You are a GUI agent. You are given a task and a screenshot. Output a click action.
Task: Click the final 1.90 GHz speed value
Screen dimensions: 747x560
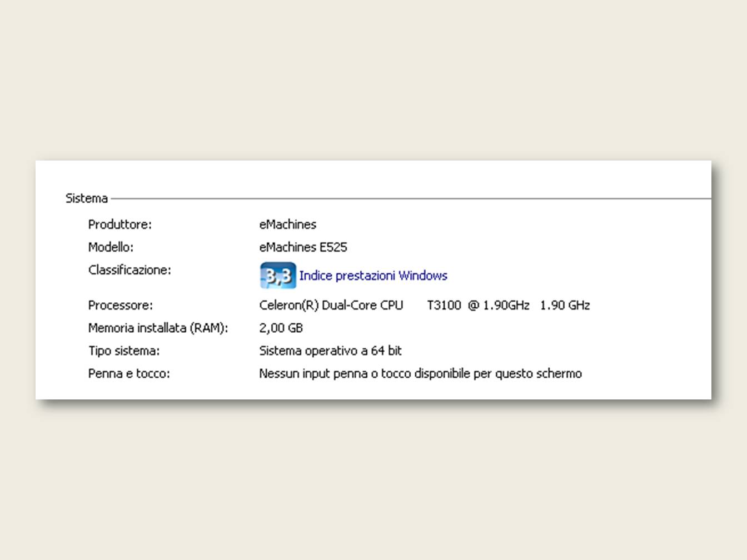[x=565, y=306]
